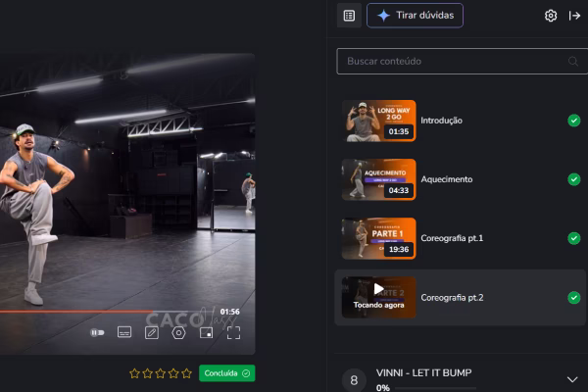The width and height of the screenshot is (588, 392).
Task: Open the sidebar settings gear
Action: (x=551, y=16)
